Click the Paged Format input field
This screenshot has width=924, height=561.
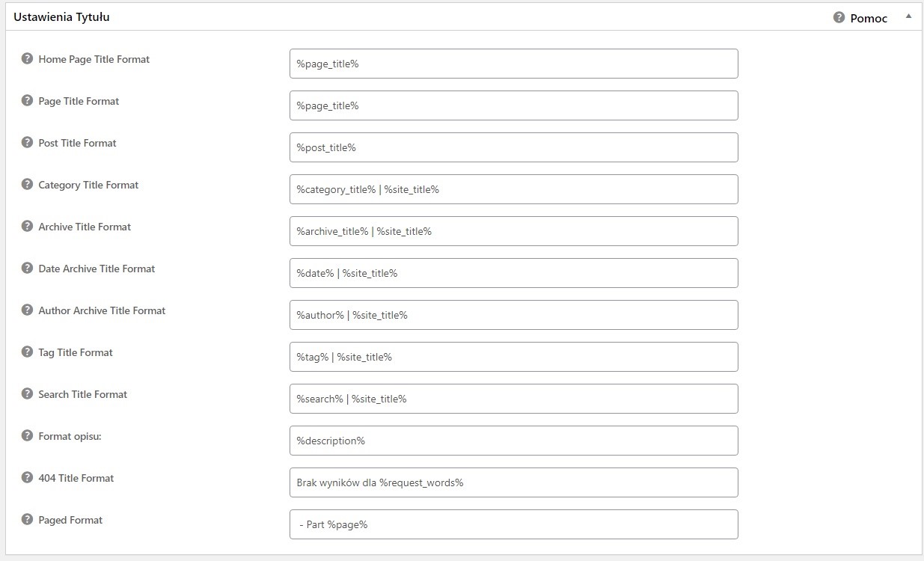[513, 524]
